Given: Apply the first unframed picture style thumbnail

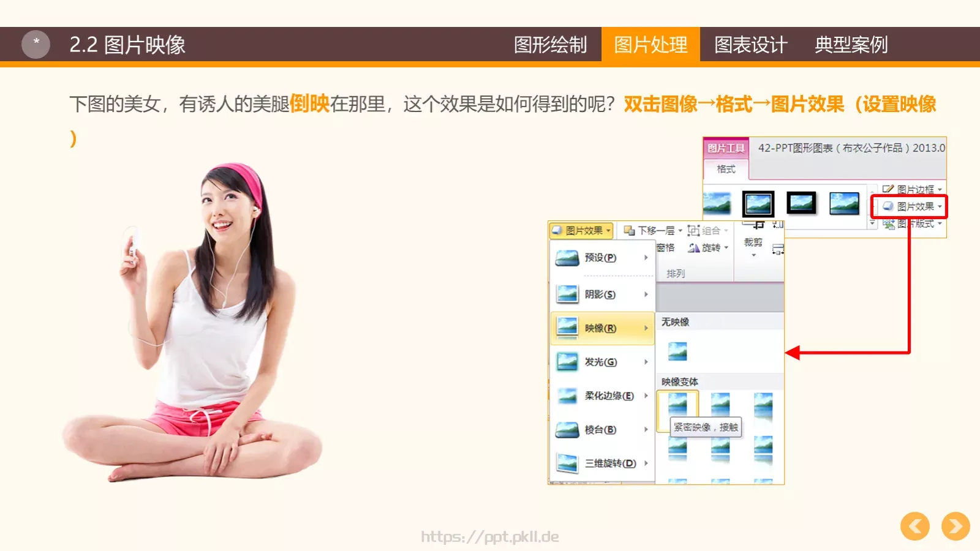Looking at the screenshot, I should [717, 203].
